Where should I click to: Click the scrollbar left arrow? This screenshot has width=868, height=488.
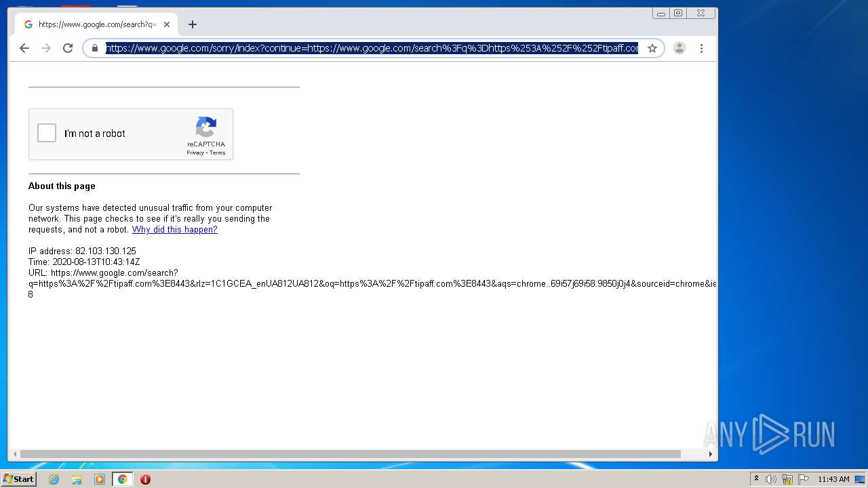click(x=14, y=454)
